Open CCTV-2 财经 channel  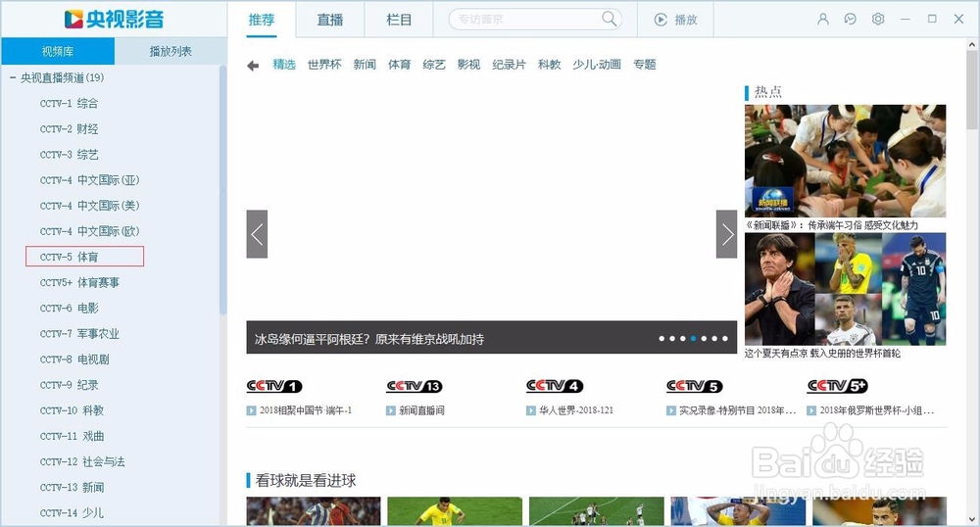click(69, 129)
